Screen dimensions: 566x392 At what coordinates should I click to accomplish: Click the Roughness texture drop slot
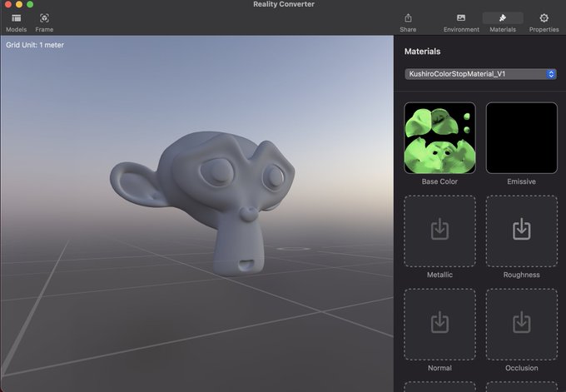coord(522,231)
